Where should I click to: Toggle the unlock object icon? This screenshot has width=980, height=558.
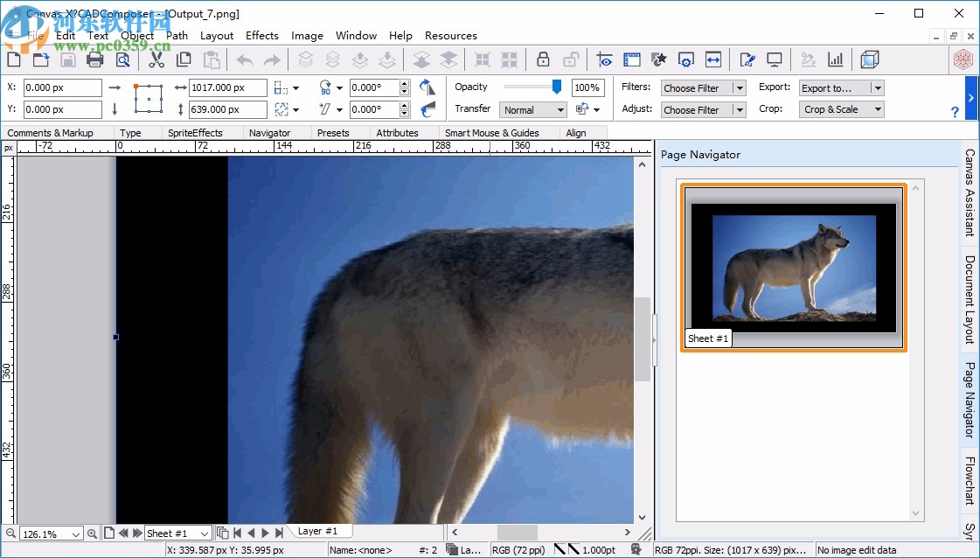[572, 59]
